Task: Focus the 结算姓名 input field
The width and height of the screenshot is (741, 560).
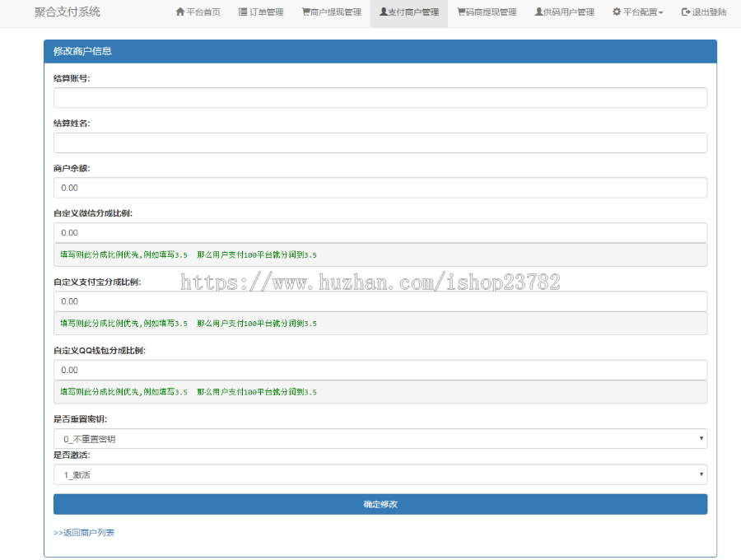Action: click(380, 142)
